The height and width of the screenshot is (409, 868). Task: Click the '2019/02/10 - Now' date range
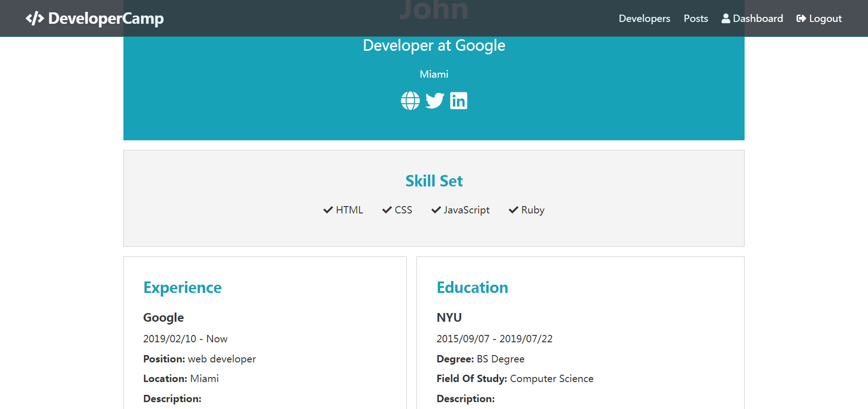(x=186, y=339)
